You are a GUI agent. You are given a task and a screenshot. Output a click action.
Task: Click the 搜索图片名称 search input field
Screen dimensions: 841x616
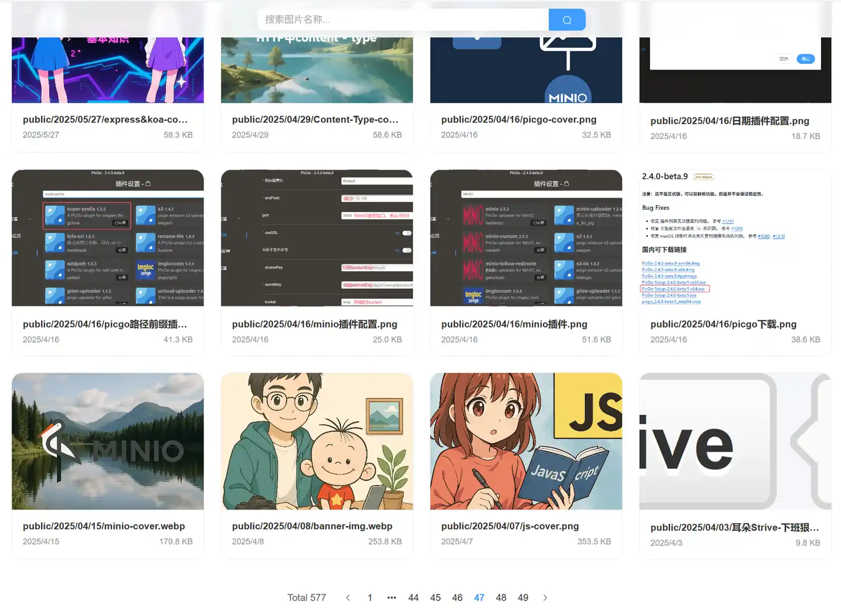point(399,19)
